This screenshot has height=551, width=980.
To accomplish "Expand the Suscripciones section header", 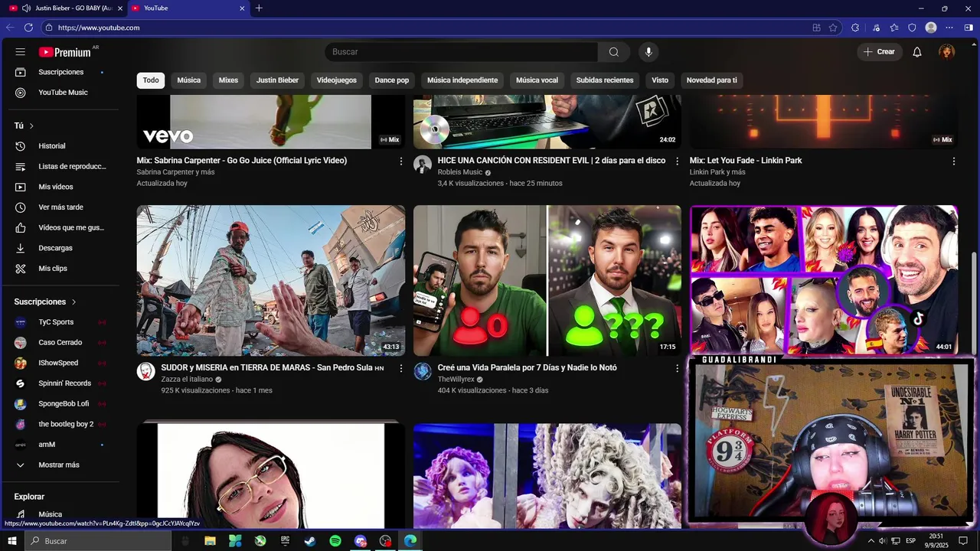I will (45, 302).
